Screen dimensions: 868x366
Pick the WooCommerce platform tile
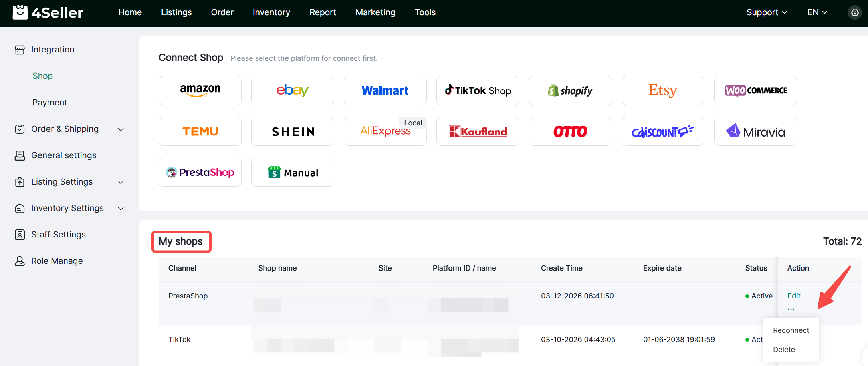tap(755, 90)
